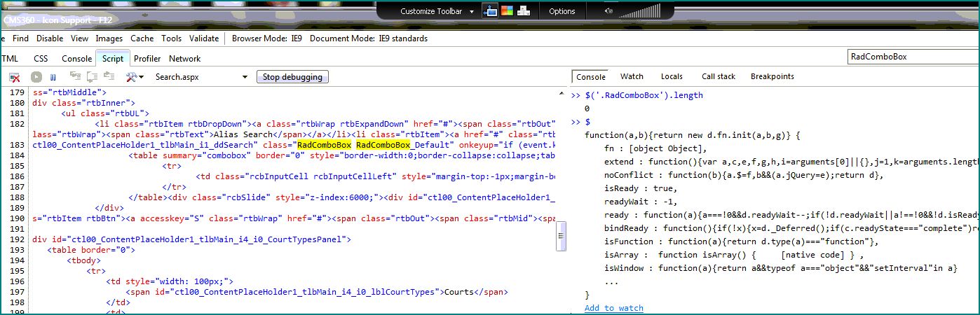Open the Validate menu
Viewport: 980px width, 315px height.
(x=204, y=38)
